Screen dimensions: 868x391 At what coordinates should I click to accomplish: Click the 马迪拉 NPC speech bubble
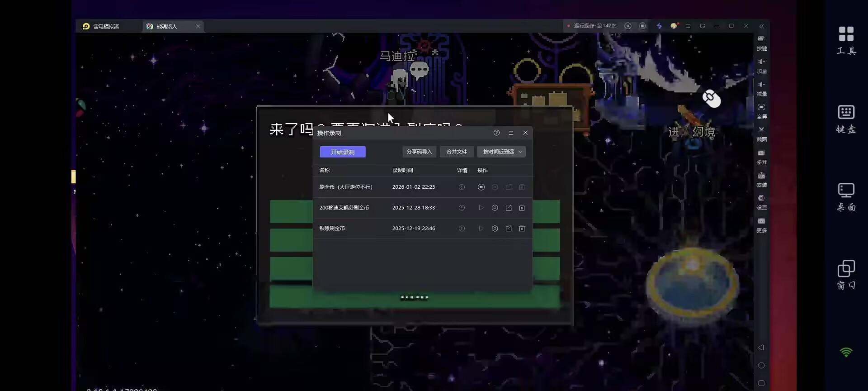419,70
